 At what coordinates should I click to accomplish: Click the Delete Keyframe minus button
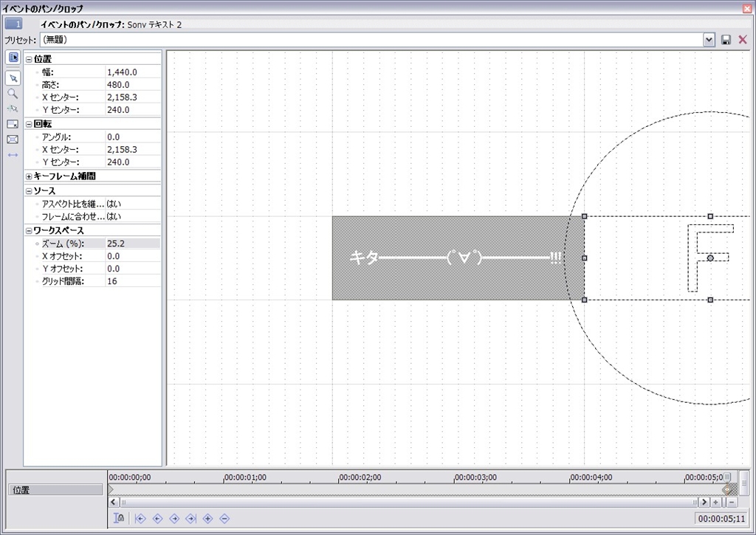[224, 518]
